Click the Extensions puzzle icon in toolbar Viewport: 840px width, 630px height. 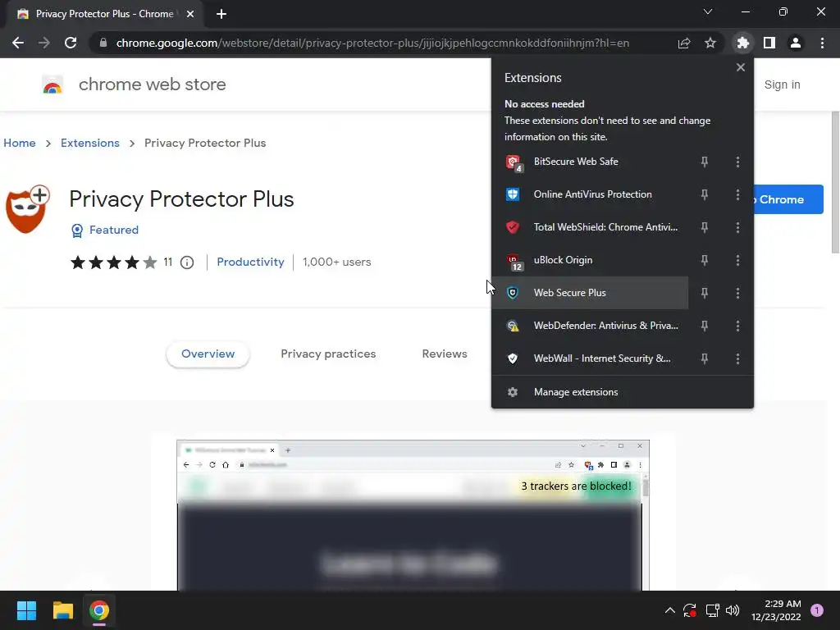742,43
